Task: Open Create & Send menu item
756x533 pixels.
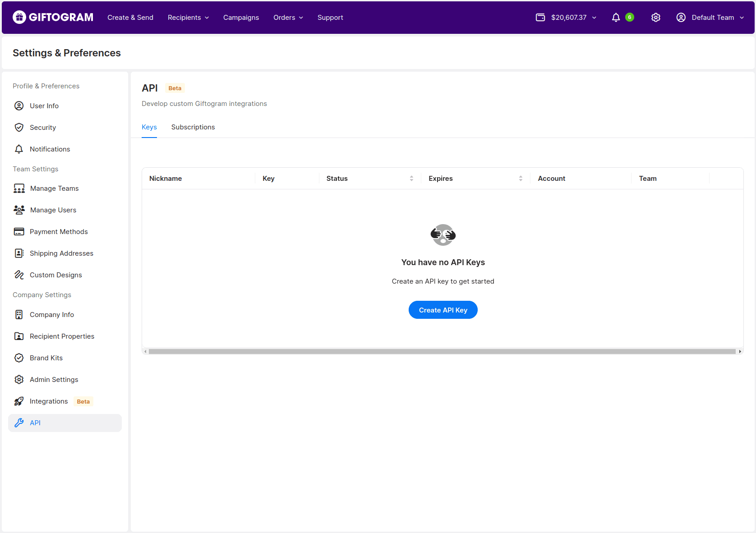Action: pyautogui.click(x=130, y=18)
